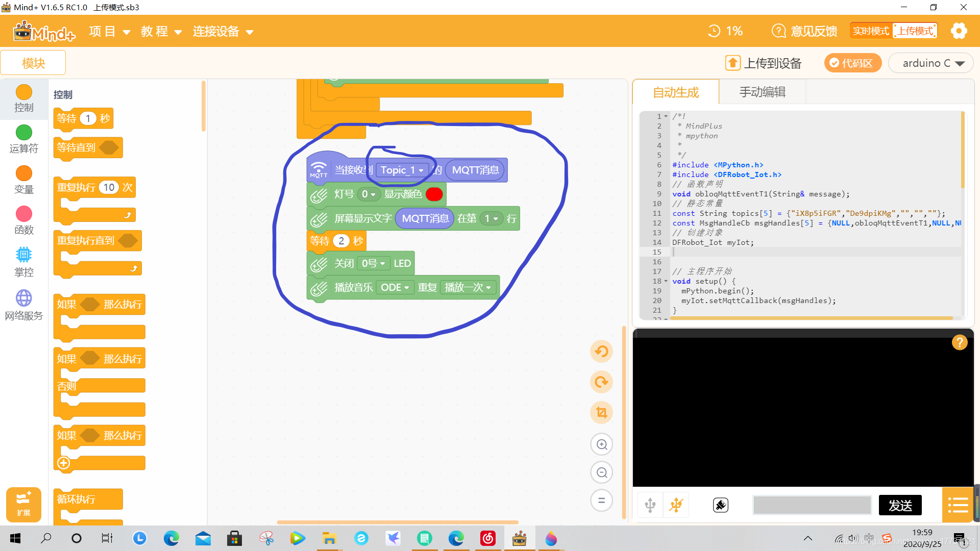Switch to 实时模式 real-time mode

point(871,31)
